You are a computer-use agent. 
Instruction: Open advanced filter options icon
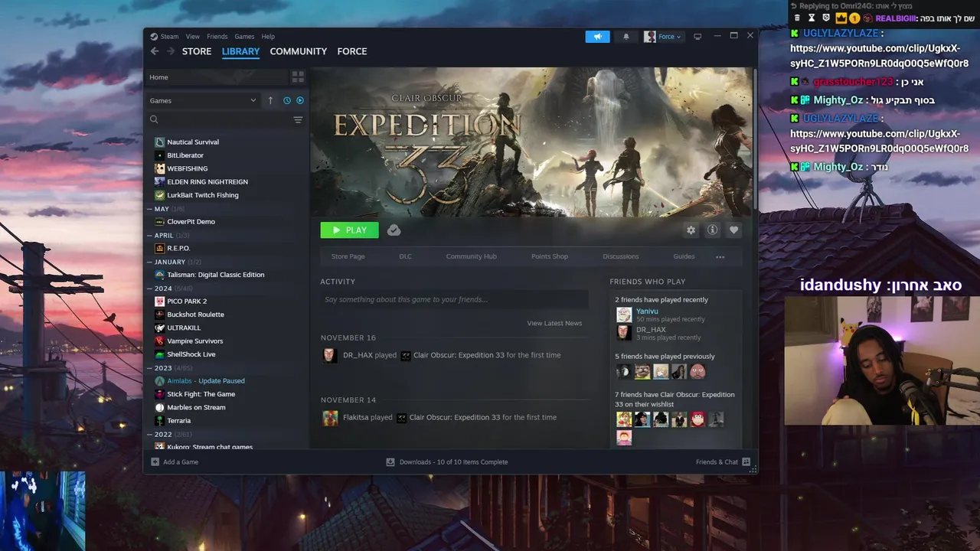(x=298, y=119)
